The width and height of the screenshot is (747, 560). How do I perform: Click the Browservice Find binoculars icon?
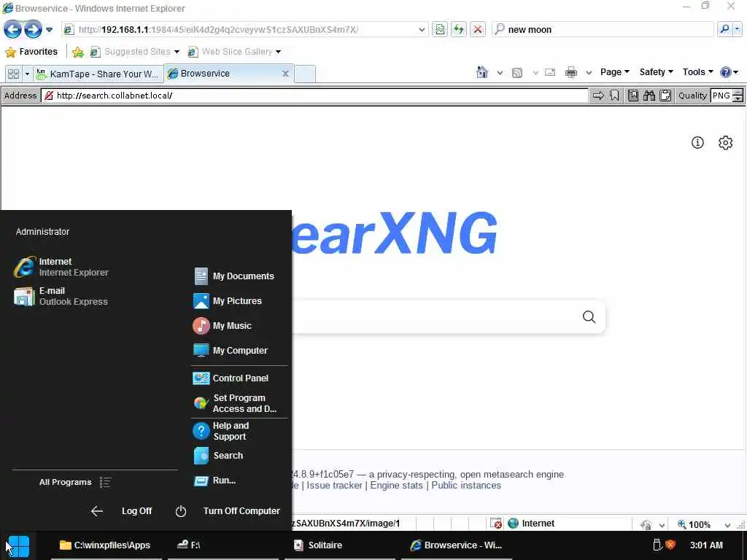click(x=649, y=96)
